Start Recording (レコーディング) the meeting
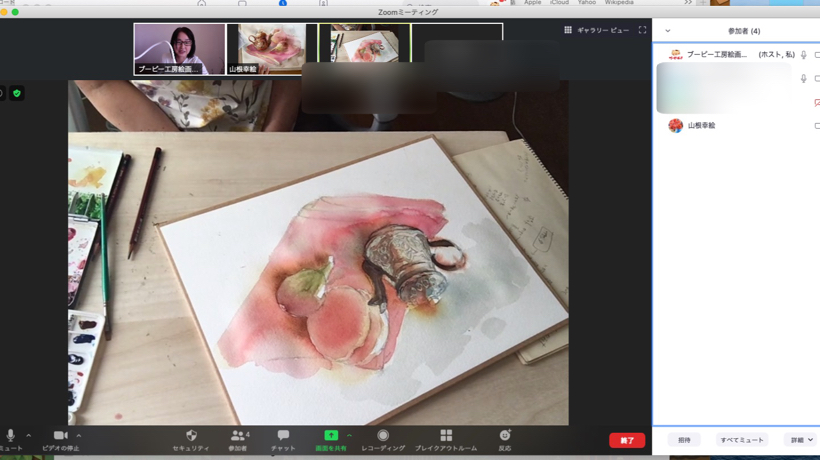Image resolution: width=820 pixels, height=460 pixels. click(x=383, y=436)
